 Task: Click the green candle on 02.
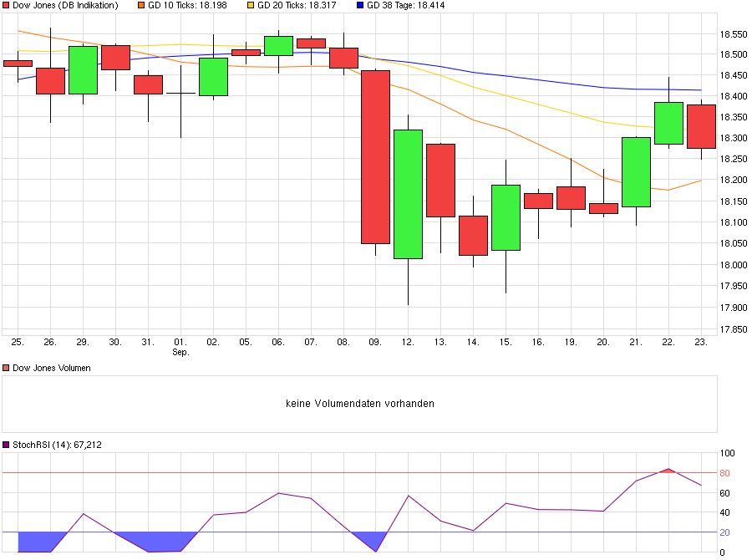[x=213, y=77]
